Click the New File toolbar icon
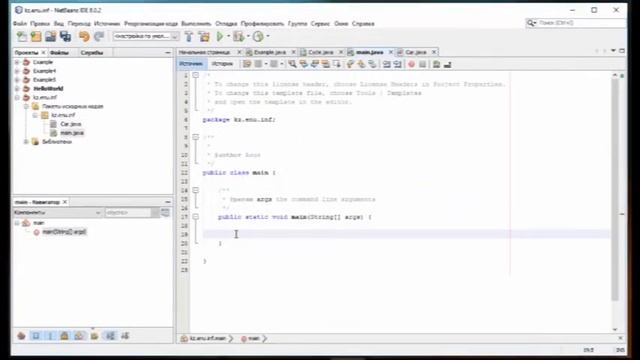Viewport: 640px width, 360px height. 22,37
